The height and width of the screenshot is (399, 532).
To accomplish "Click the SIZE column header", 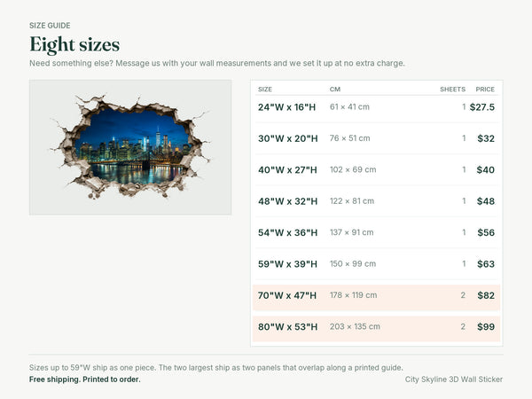I will pyautogui.click(x=265, y=90).
